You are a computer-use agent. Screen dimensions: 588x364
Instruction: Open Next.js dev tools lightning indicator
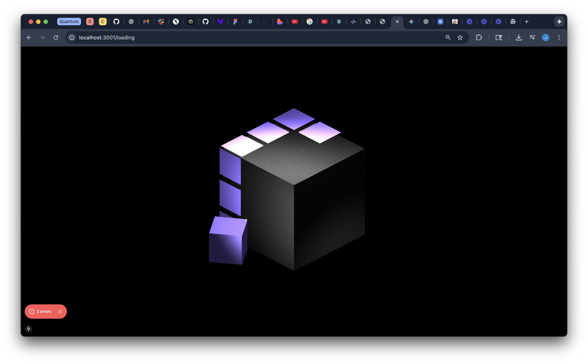pyautogui.click(x=28, y=329)
